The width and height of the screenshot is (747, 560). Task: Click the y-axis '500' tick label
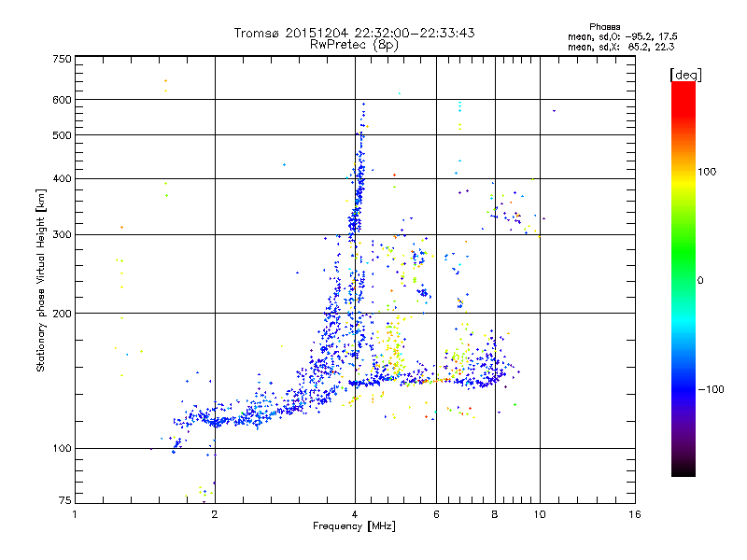[63, 135]
